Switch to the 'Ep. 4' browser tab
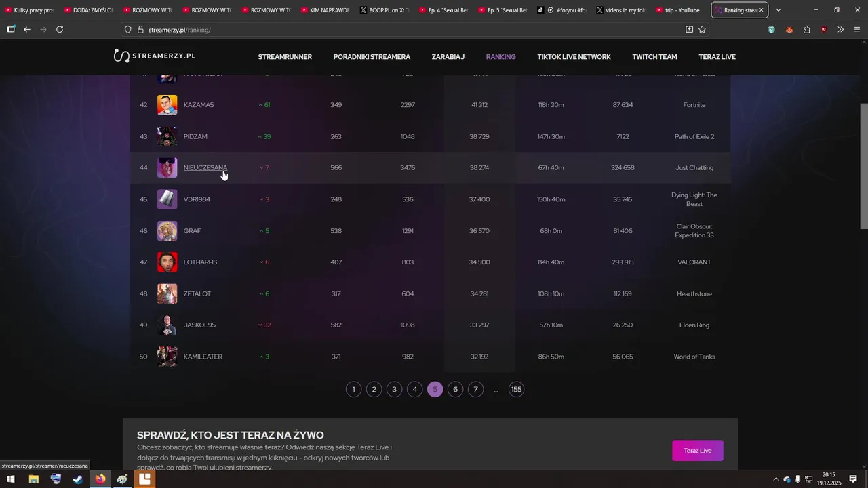 tap(442, 10)
